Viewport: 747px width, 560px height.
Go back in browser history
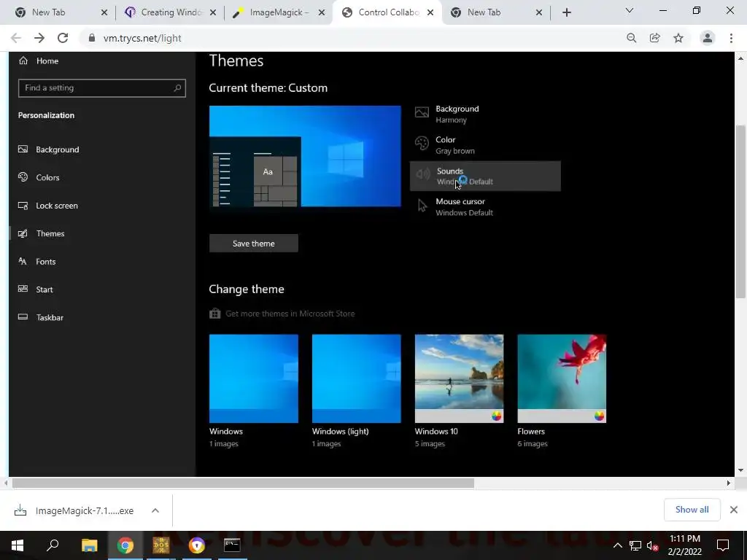tap(16, 38)
